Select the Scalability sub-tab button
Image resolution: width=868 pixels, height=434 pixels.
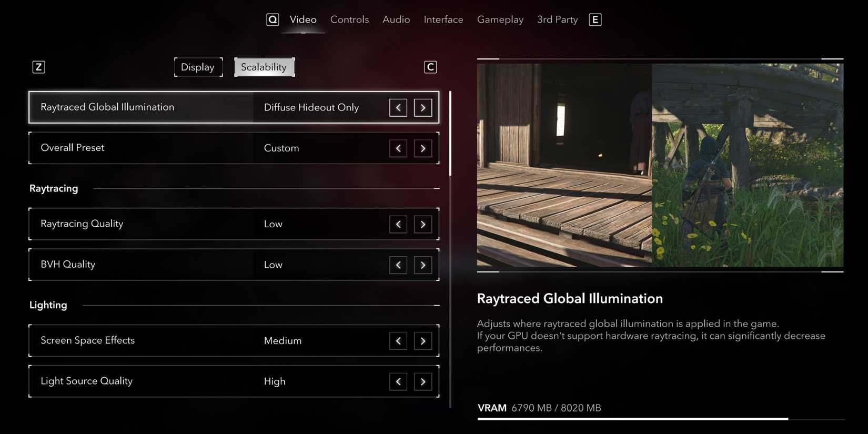point(264,67)
